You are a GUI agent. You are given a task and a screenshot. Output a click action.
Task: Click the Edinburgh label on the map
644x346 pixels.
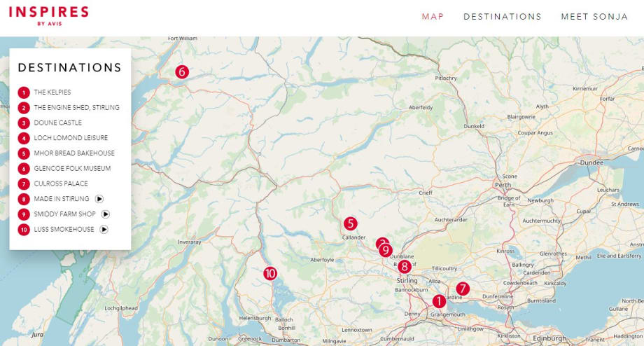(x=549, y=338)
